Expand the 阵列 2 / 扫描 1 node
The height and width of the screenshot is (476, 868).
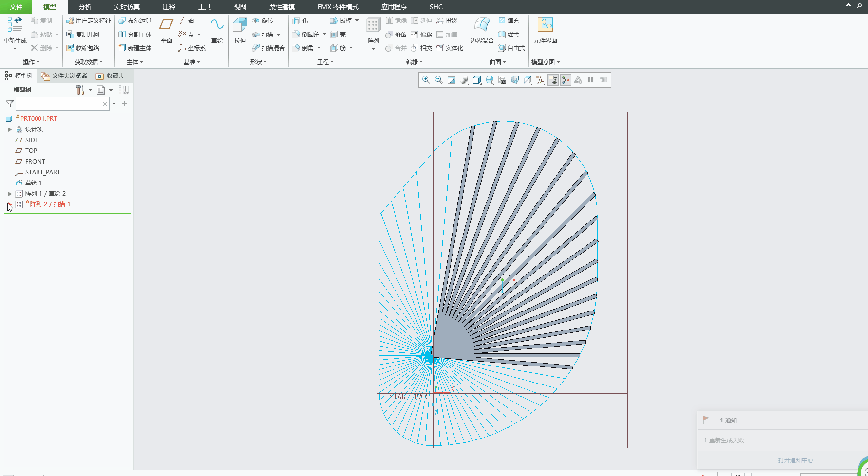coord(10,204)
